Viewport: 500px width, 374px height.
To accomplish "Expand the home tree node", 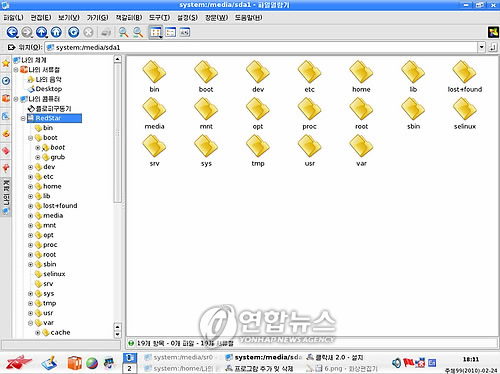I will point(30,187).
